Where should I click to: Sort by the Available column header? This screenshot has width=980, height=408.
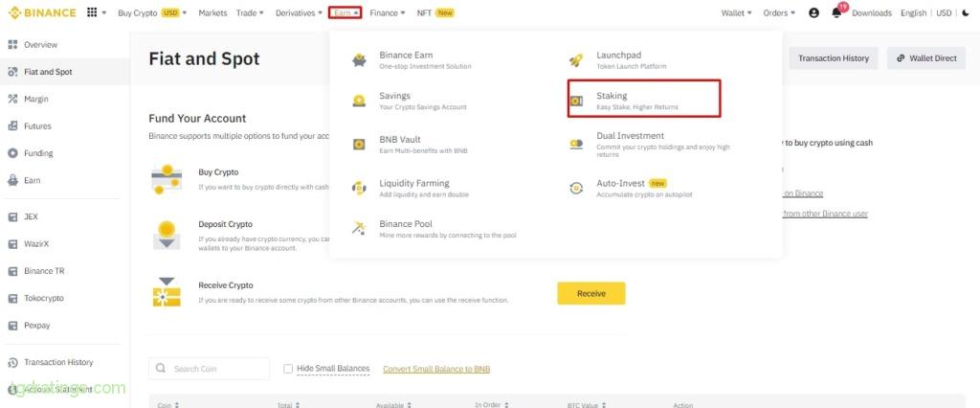tap(393, 405)
